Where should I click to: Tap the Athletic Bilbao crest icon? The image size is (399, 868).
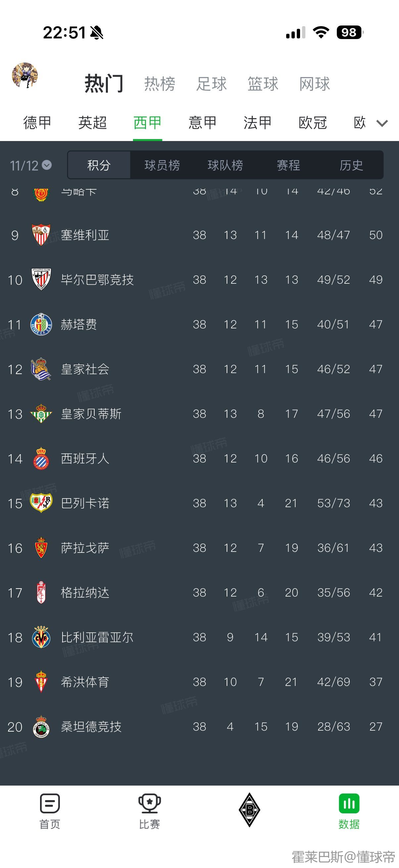[41, 279]
